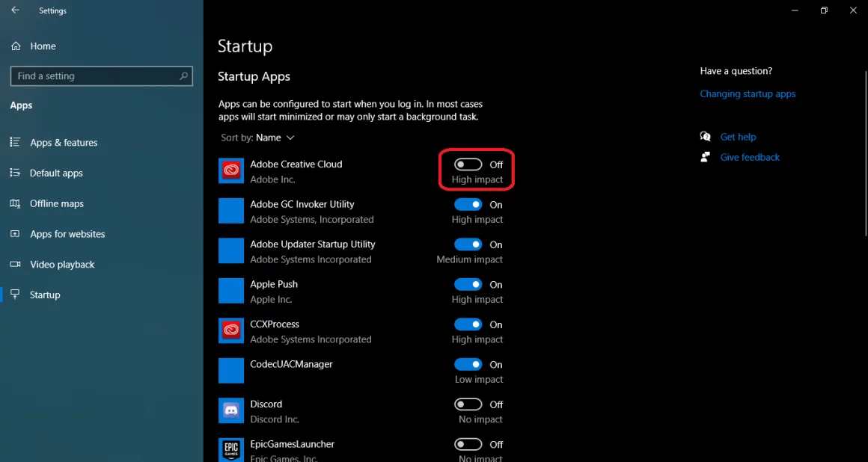
Task: Click the CCXProcess name text
Action: (x=275, y=324)
